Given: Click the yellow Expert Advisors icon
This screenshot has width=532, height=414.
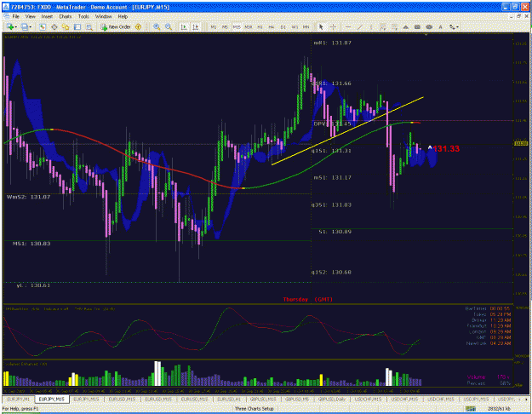Looking at the screenshot, I should 138,26.
